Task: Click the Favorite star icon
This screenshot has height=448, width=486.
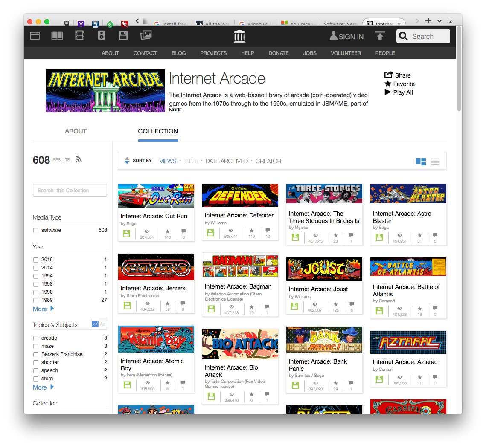Action: [x=388, y=84]
